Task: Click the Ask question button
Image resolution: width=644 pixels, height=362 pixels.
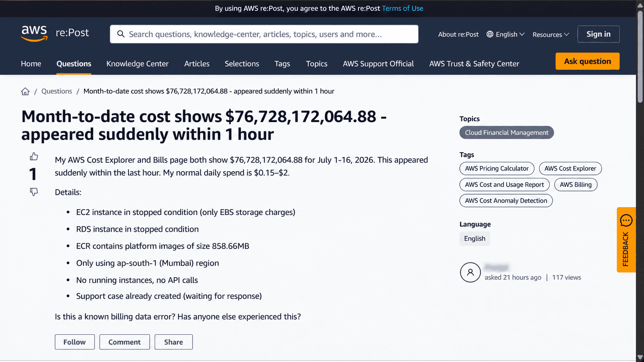Action: tap(587, 61)
